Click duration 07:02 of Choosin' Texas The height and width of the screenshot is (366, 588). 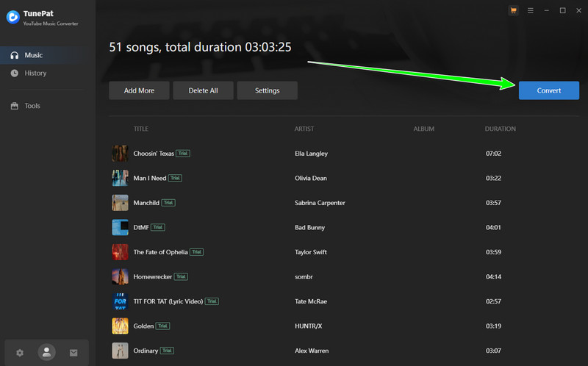tap(493, 154)
